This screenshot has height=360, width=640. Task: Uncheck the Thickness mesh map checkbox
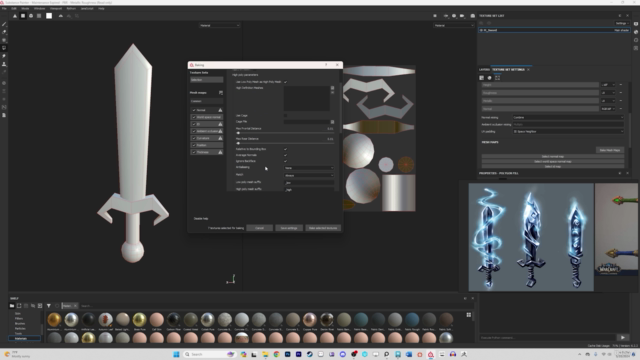click(x=194, y=152)
